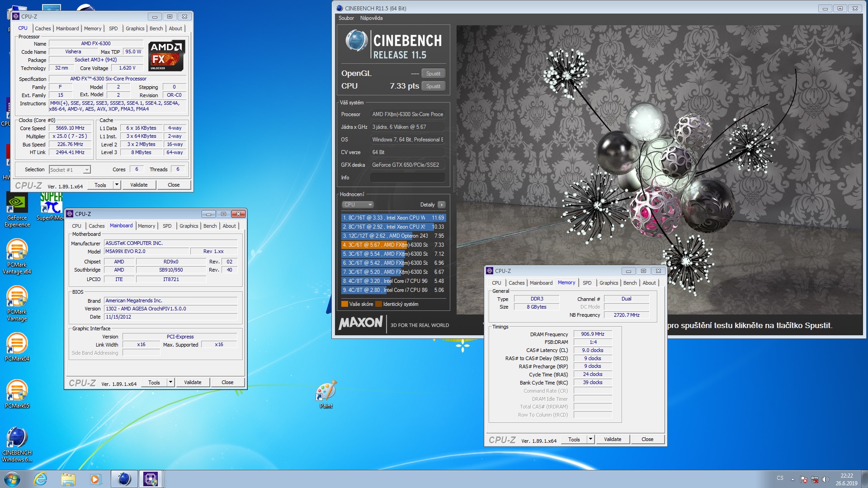Viewport: 868px width, 488px height.
Task: Select the SuperPiMod desktop shortcut
Action: pyautogui.click(x=50, y=207)
